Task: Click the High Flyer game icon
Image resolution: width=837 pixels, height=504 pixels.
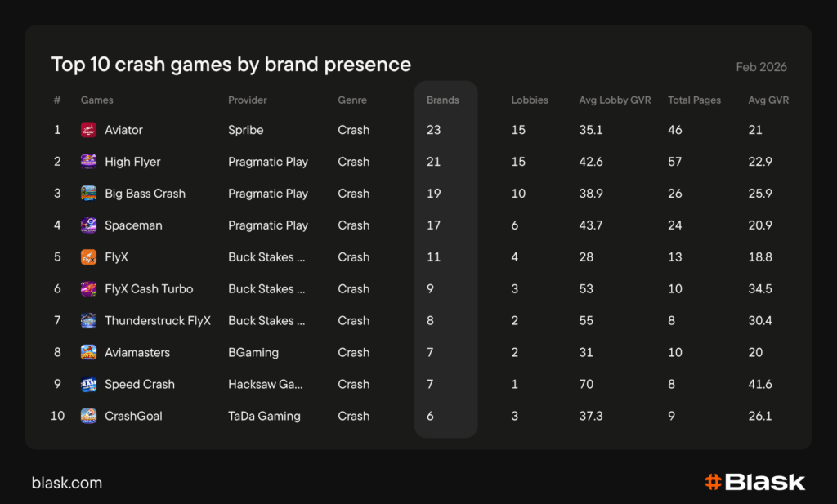Action: [88, 162]
